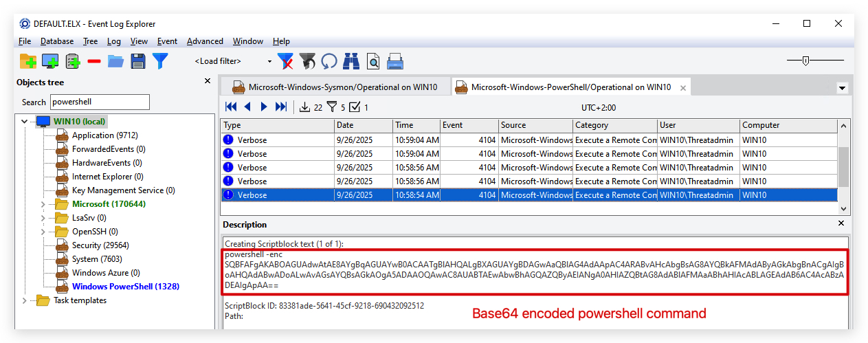Screen dimensions: 868x343
Task: Click the blue circular refresh icon
Action: (x=329, y=61)
